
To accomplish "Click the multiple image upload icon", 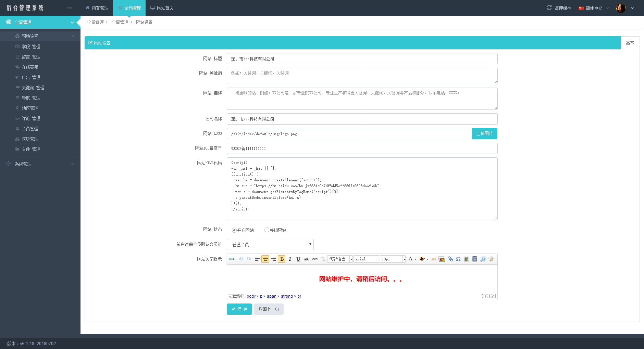I will click(442, 259).
